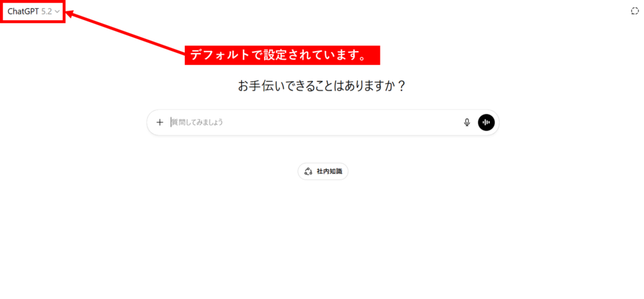Screen dimensions: 644x299
Task: Select the 5.2 version number
Action: [x=47, y=11]
